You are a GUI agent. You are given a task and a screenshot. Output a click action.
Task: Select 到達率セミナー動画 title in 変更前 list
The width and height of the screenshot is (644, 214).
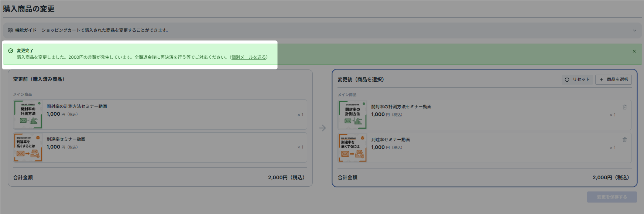coord(66,139)
